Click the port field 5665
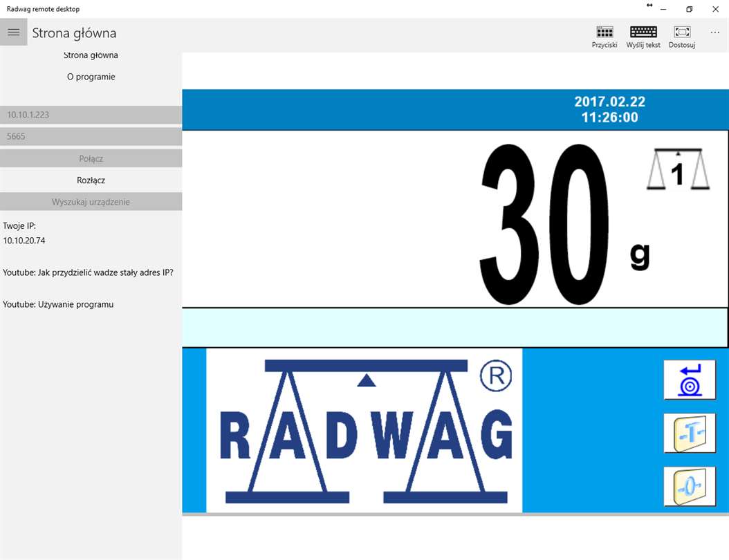 pos(91,136)
